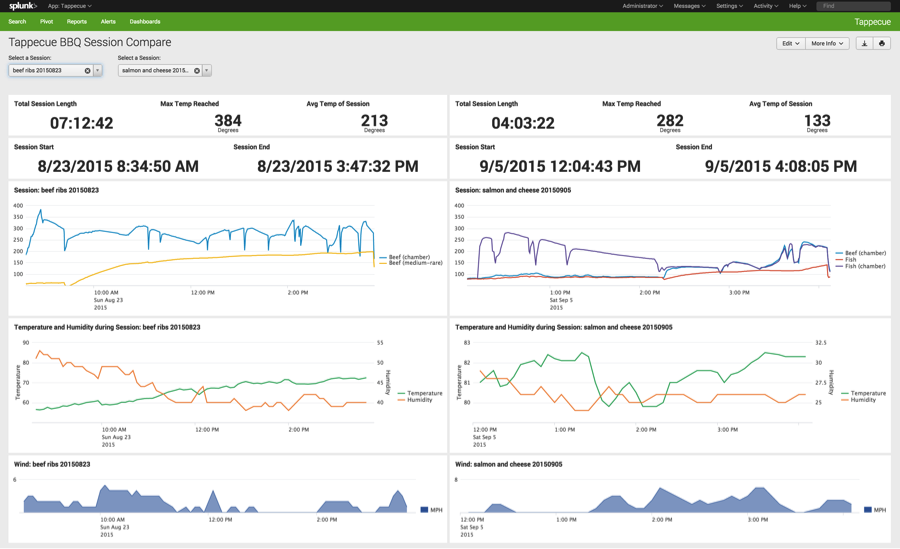
Task: Open the Administrator menu
Action: 642,6
